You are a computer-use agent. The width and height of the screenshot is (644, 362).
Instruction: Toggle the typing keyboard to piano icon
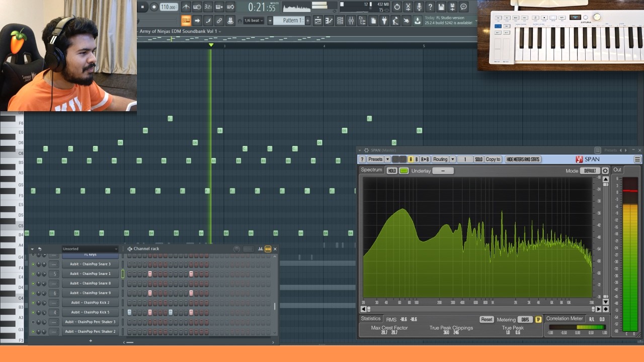(186, 21)
